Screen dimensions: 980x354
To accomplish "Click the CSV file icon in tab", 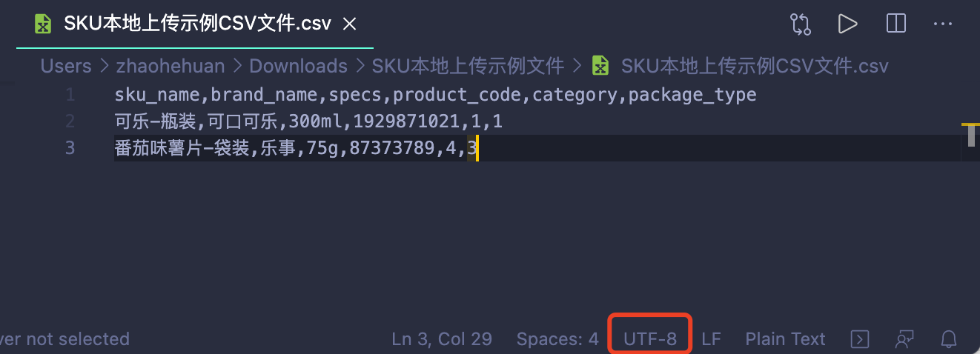I will coord(43,24).
